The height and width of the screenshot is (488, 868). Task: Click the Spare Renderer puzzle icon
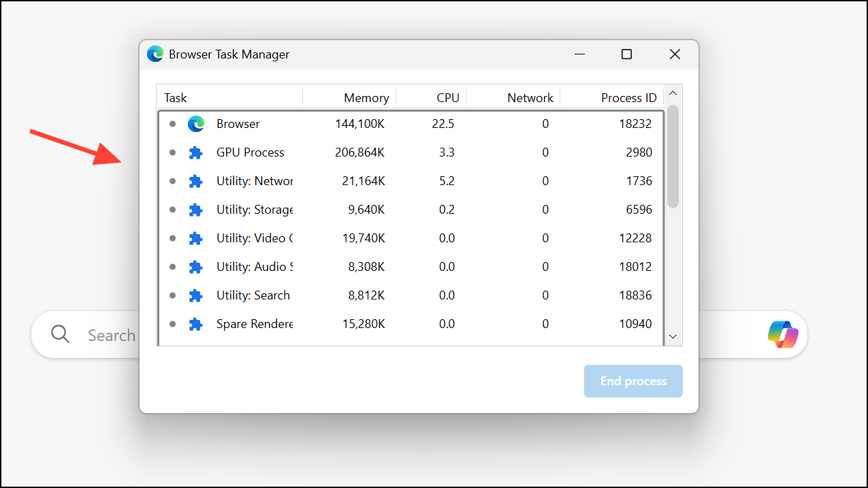click(x=196, y=324)
